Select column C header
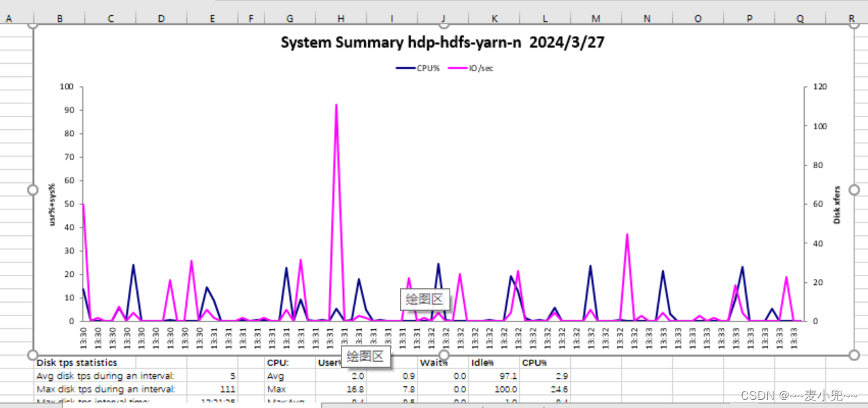The width and height of the screenshot is (868, 408). [x=111, y=19]
